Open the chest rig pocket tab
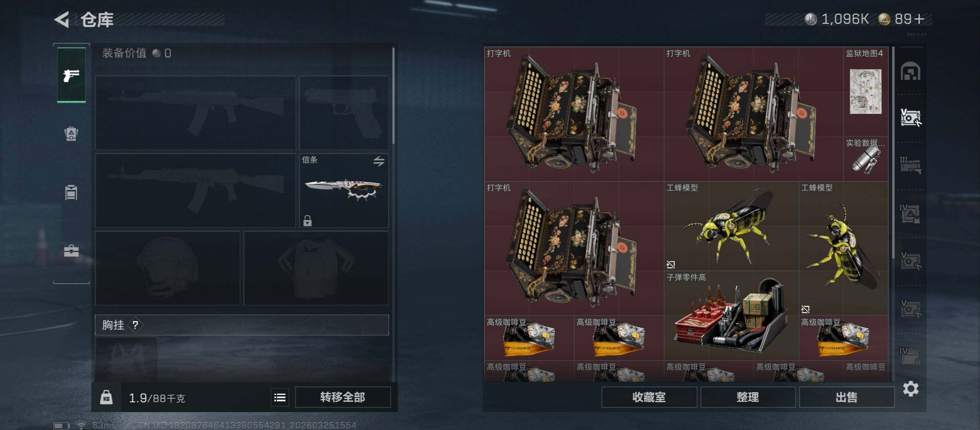The height and width of the screenshot is (430, 980). (x=71, y=192)
